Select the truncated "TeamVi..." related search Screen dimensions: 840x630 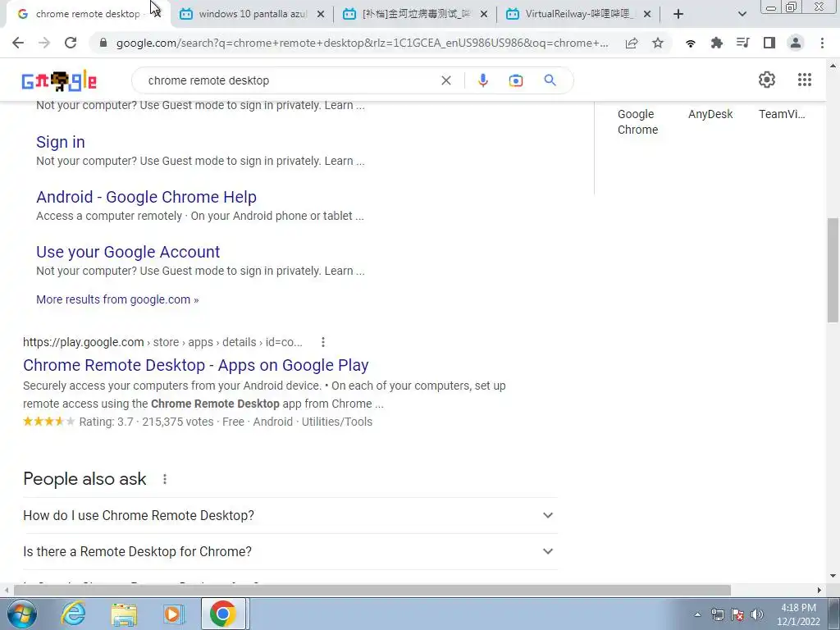pyautogui.click(x=782, y=114)
